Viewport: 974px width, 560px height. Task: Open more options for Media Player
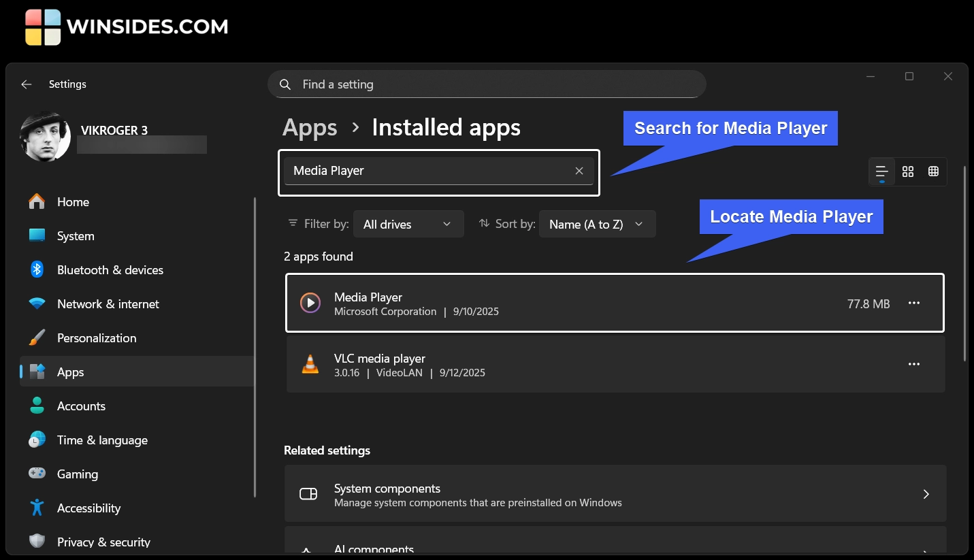[913, 303]
